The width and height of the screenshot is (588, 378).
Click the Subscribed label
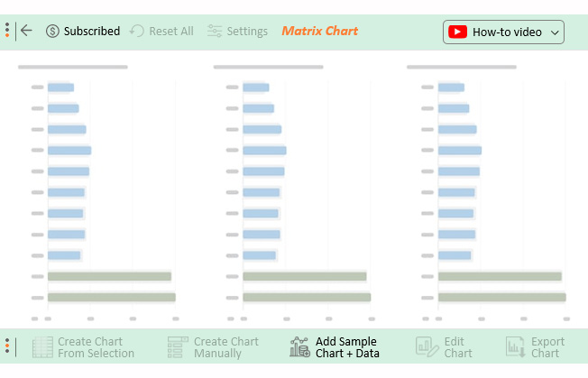coord(92,32)
